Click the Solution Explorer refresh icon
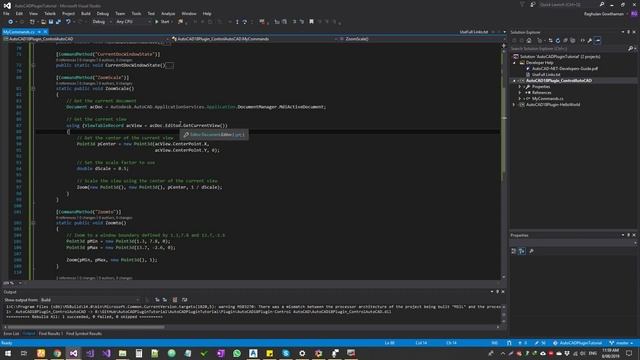 [558, 40]
